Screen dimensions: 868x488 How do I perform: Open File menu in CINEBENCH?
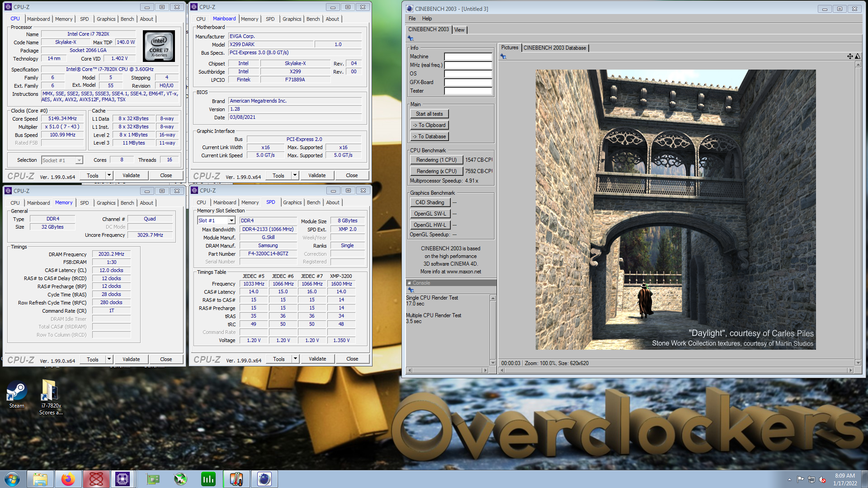click(x=412, y=19)
